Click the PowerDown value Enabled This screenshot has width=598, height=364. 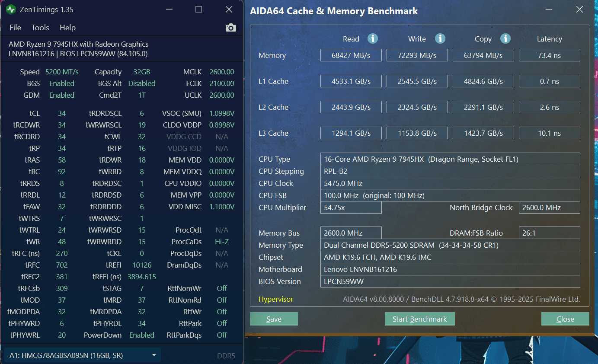(x=142, y=335)
